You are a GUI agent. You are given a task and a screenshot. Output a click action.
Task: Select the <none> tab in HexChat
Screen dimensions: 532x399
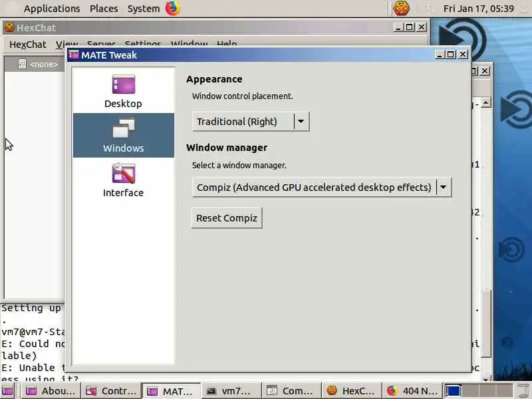tap(38, 64)
